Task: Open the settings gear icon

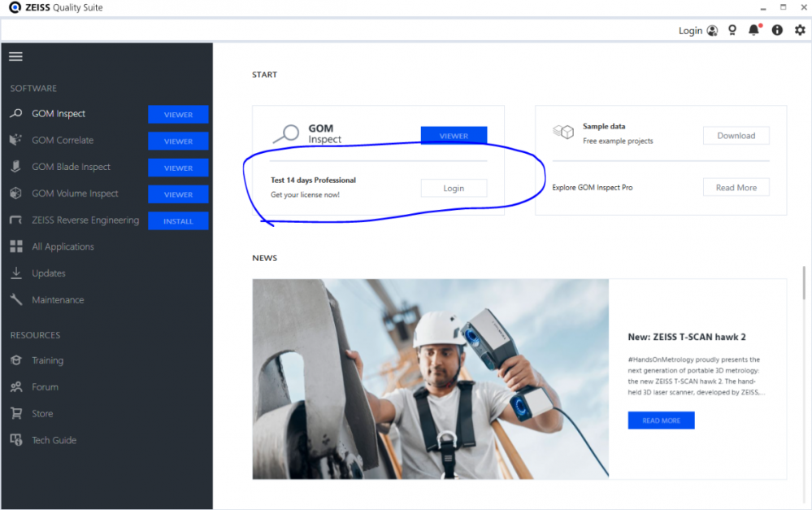Action: [x=799, y=30]
